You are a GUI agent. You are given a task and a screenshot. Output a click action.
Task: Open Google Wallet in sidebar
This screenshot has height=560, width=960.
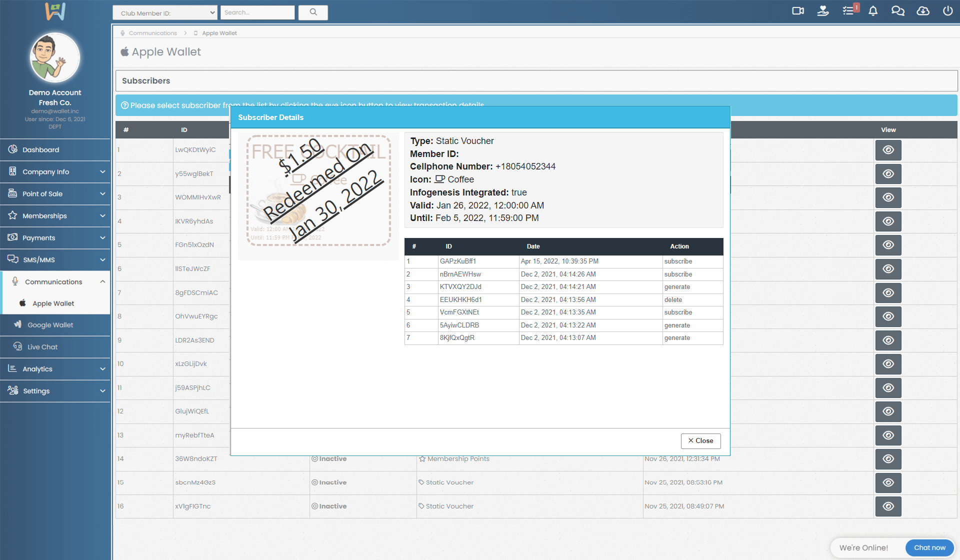(x=50, y=325)
